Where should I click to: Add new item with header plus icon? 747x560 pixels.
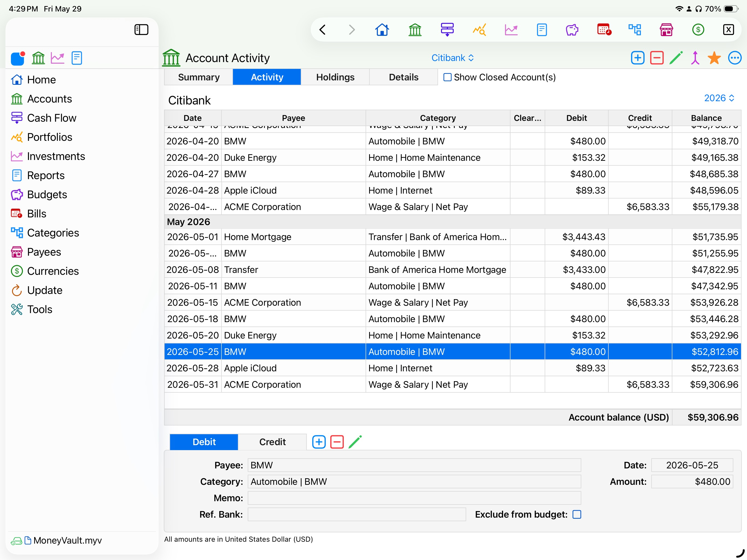(x=638, y=58)
